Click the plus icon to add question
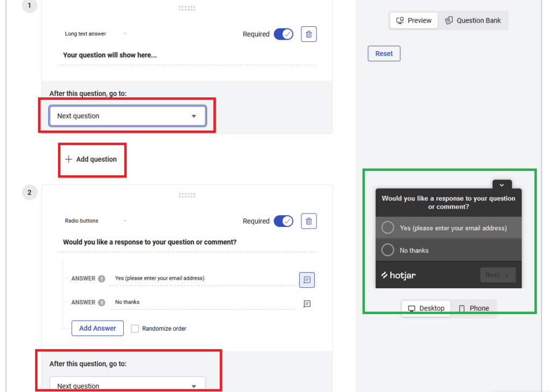The height and width of the screenshot is (392, 551). click(68, 159)
